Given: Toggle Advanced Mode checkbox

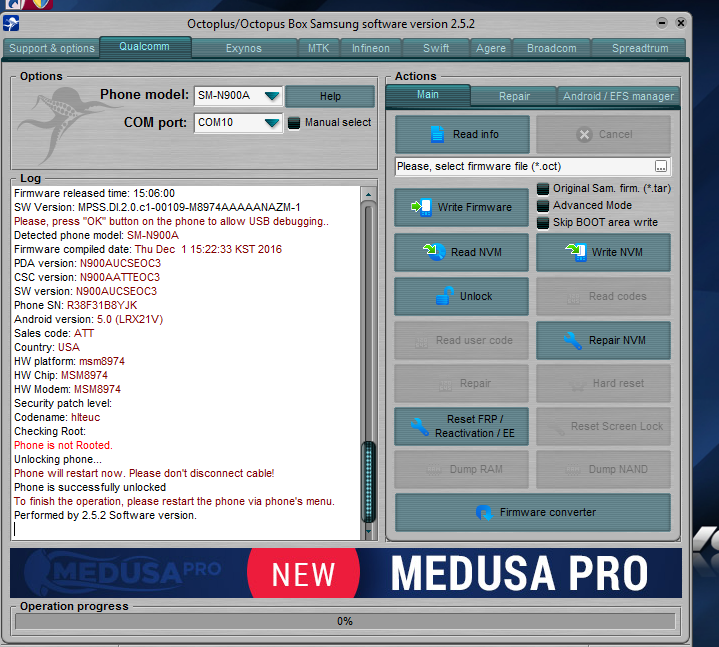Looking at the screenshot, I should 543,205.
